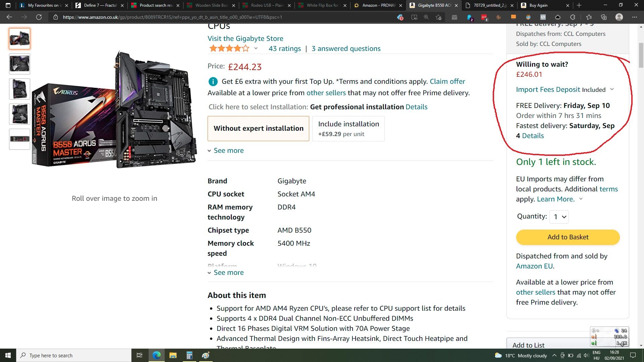Select Without expert installation option
The image size is (644, 362).
click(x=258, y=128)
